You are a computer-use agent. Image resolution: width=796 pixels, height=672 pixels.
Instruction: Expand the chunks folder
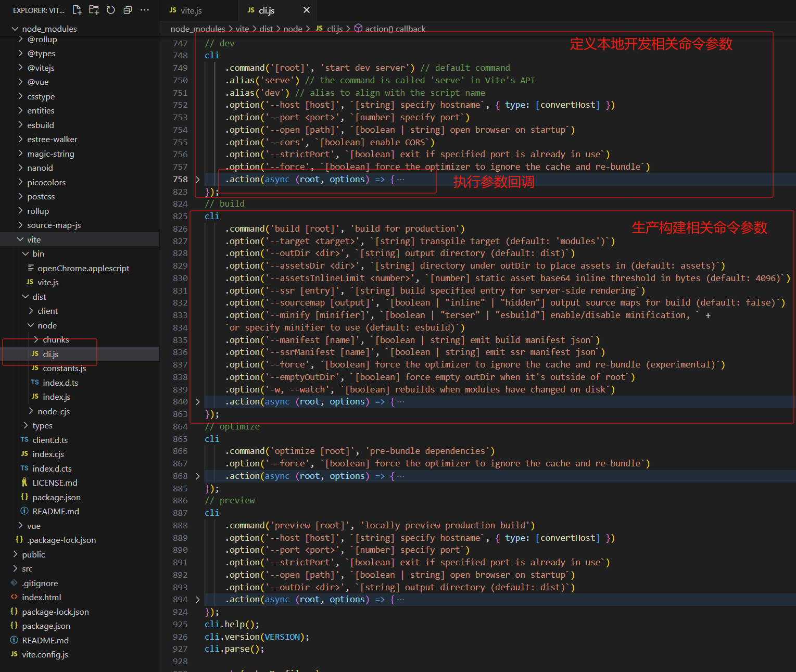point(80,339)
